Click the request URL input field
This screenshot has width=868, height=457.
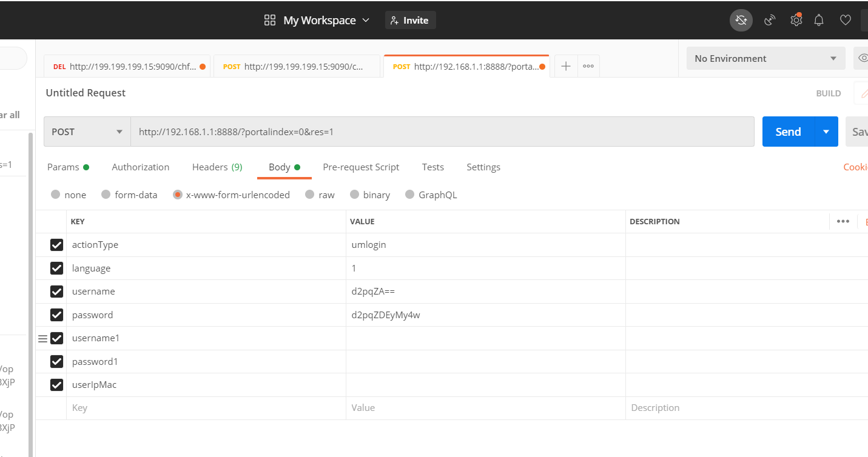click(442, 132)
